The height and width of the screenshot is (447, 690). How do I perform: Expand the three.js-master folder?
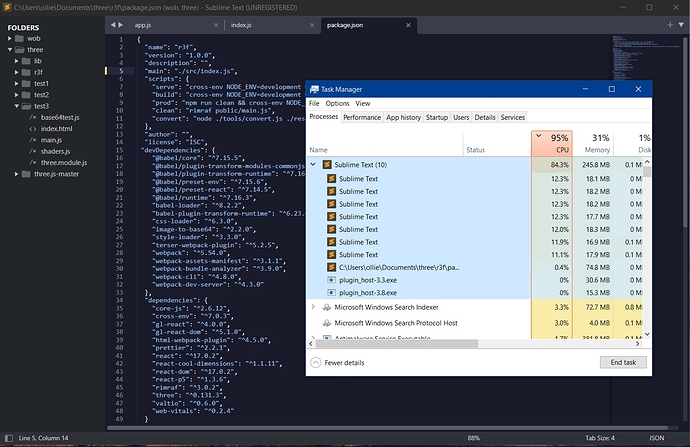16,174
